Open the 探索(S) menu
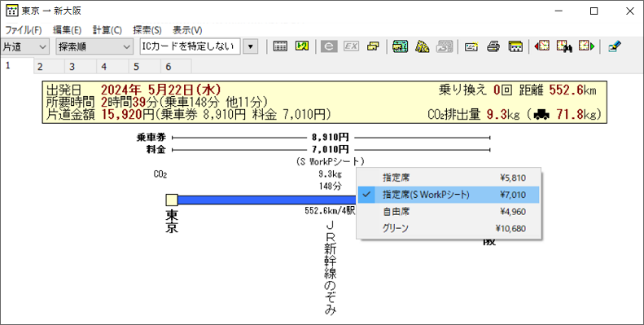Image resolution: width=644 pixels, height=325 pixels. [x=147, y=30]
